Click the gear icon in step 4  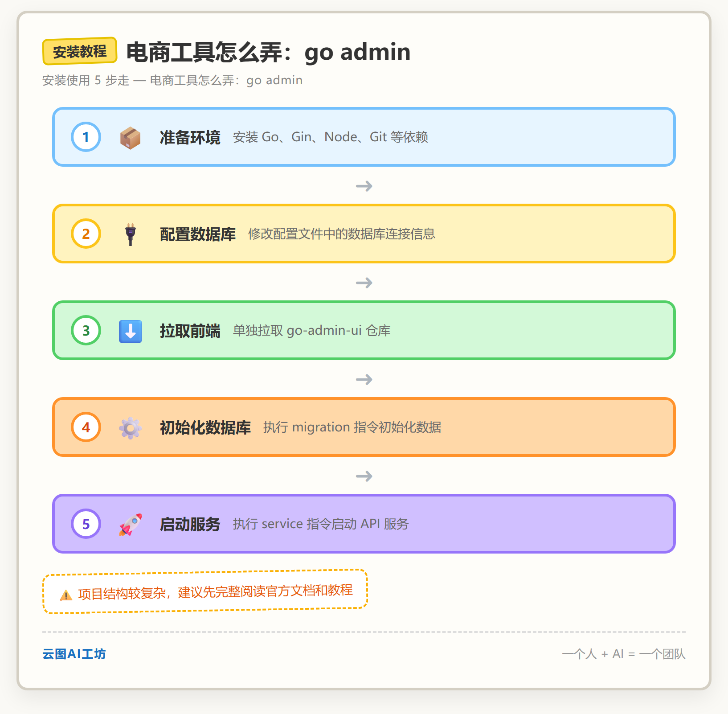[130, 428]
